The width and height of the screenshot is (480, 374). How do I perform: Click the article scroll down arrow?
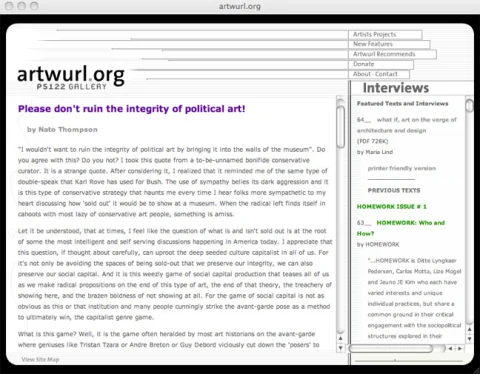click(340, 348)
